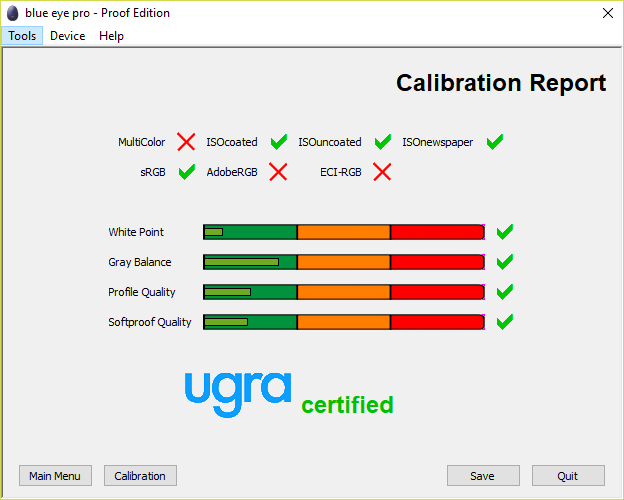Open the Tools menu

22,36
